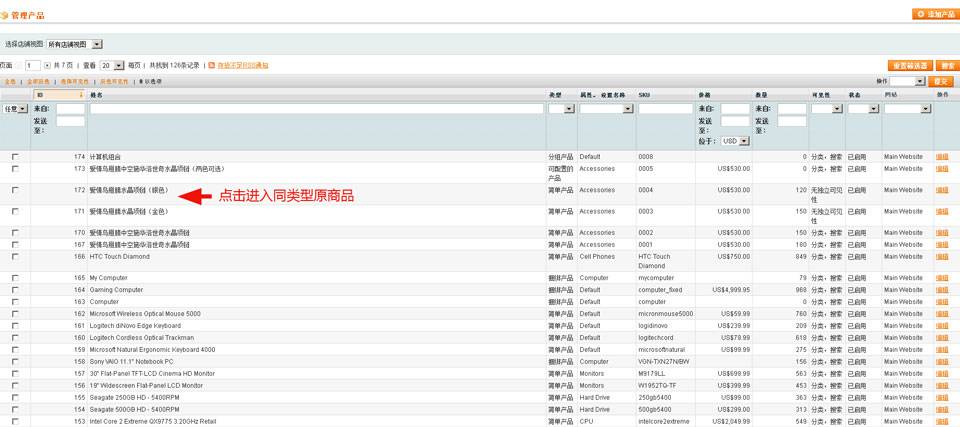960x427 pixels.
Task: Open the attribute set name filter dropdown
Action: [606, 108]
